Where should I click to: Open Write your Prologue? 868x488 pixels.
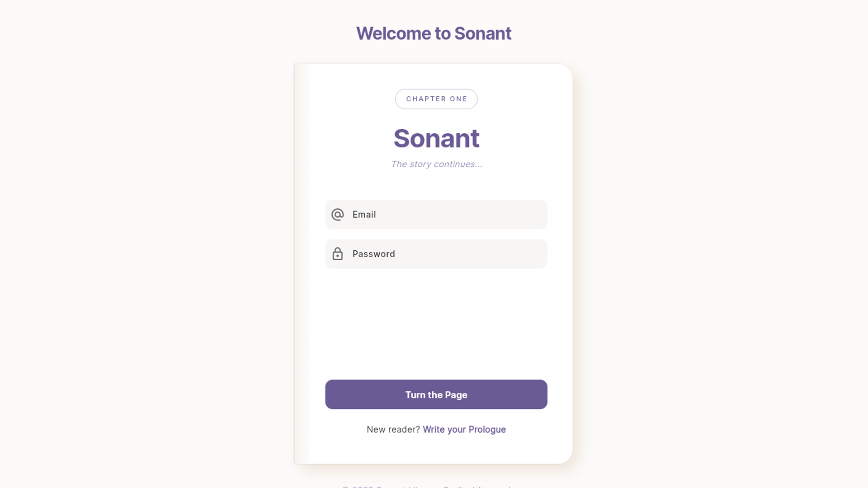point(464,429)
